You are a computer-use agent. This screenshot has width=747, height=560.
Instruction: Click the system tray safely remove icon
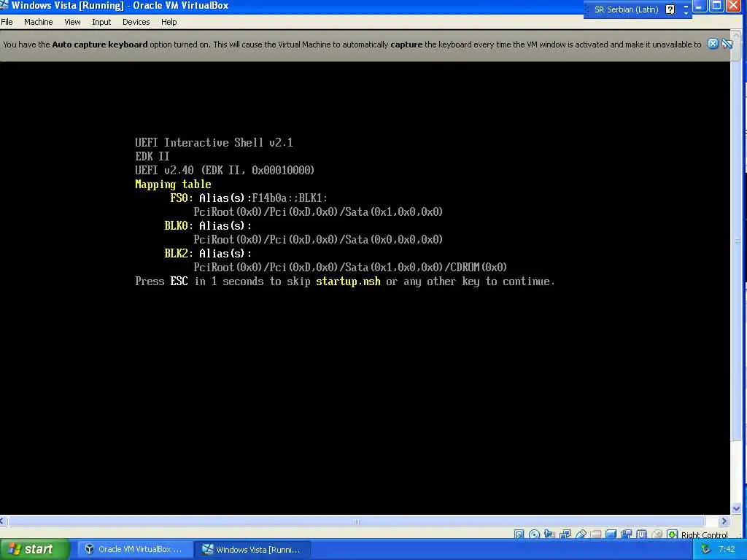click(x=705, y=549)
